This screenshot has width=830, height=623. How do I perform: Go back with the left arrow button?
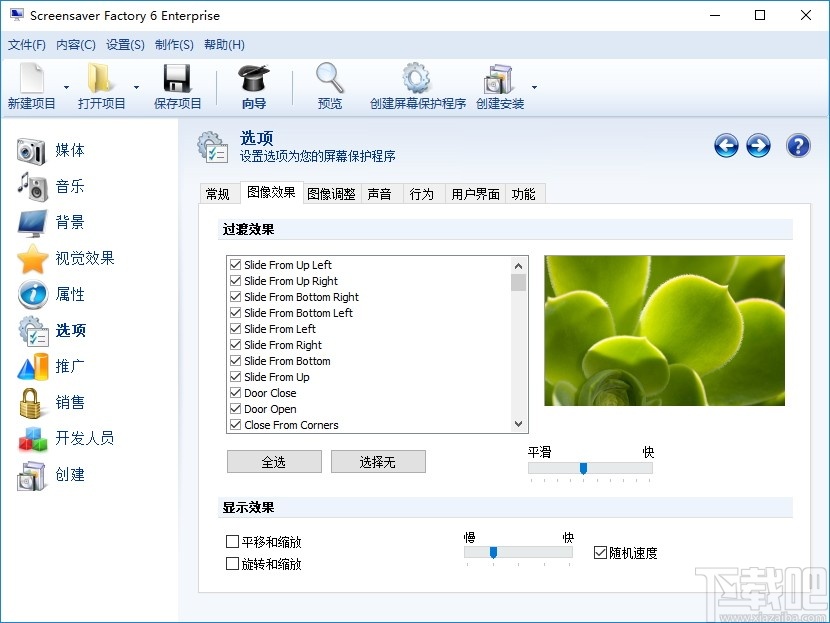point(726,146)
